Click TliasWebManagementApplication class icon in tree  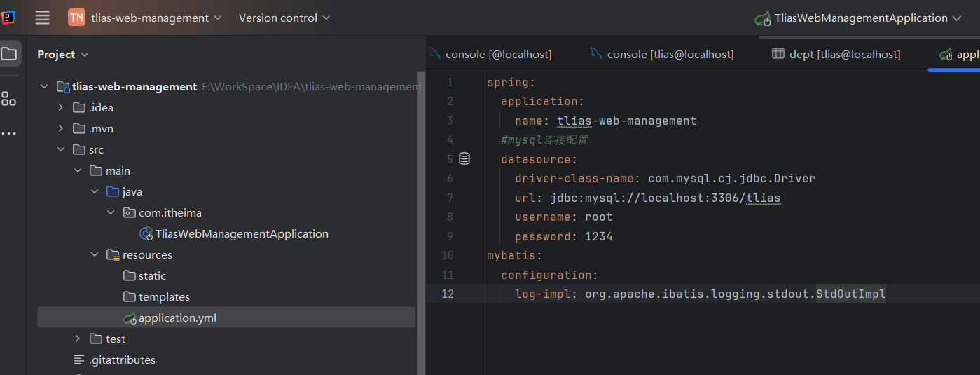coord(146,234)
